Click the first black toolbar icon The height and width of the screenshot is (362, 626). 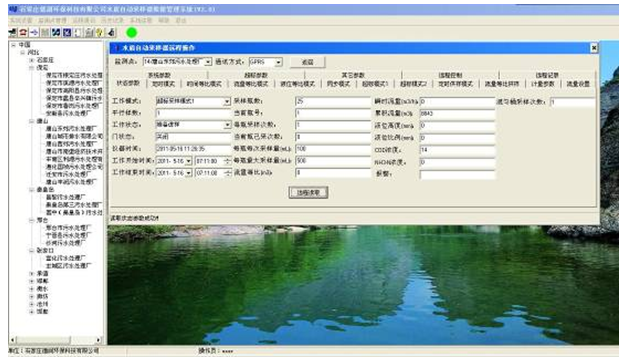coord(13,33)
